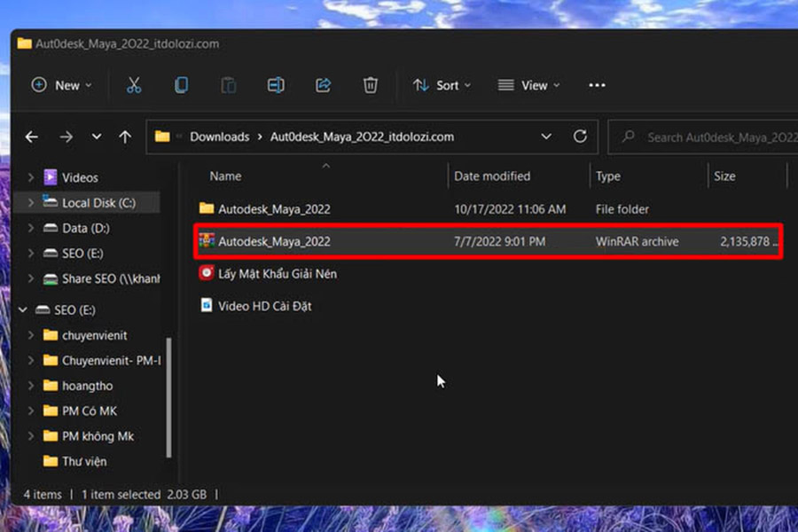Click the Copy icon in toolbar
The width and height of the screenshot is (798, 532).
[181, 85]
